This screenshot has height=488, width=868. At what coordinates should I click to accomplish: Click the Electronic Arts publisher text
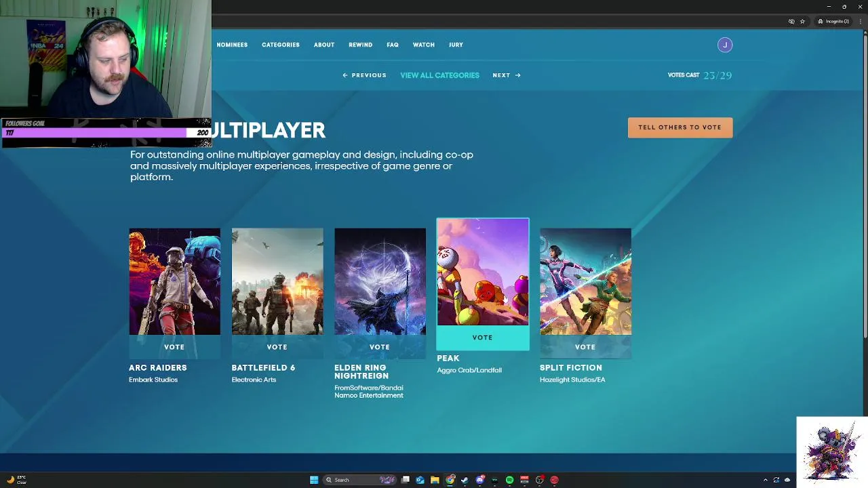coord(254,380)
